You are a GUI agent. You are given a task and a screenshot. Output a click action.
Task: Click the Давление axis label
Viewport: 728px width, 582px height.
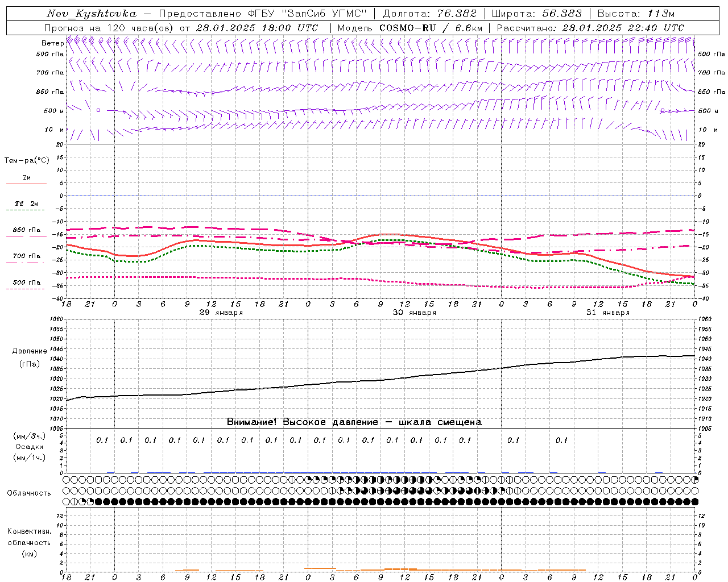[30, 351]
